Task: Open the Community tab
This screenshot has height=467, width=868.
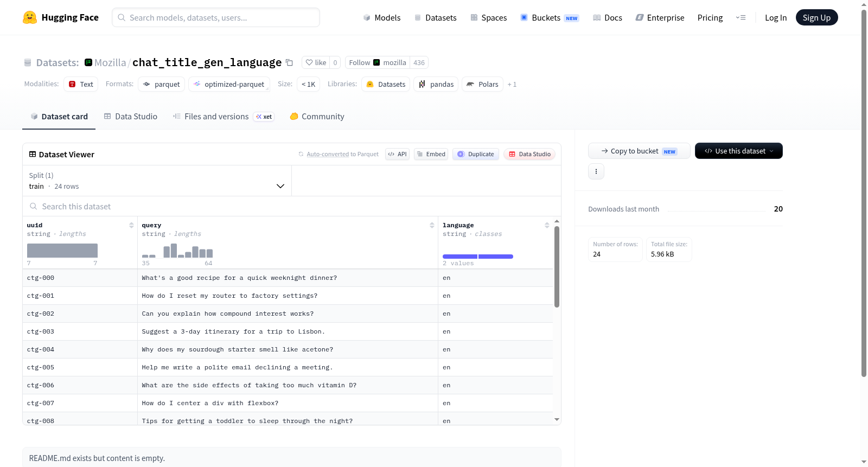Action: [317, 117]
